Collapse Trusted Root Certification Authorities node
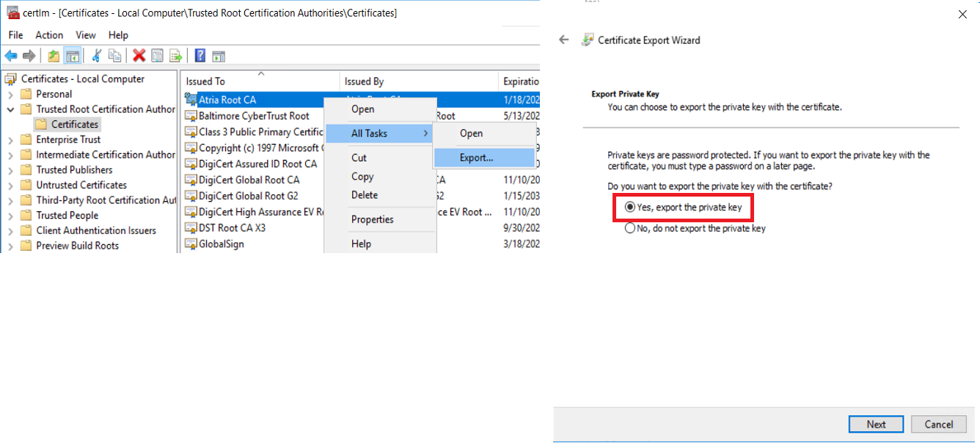 coord(10,109)
